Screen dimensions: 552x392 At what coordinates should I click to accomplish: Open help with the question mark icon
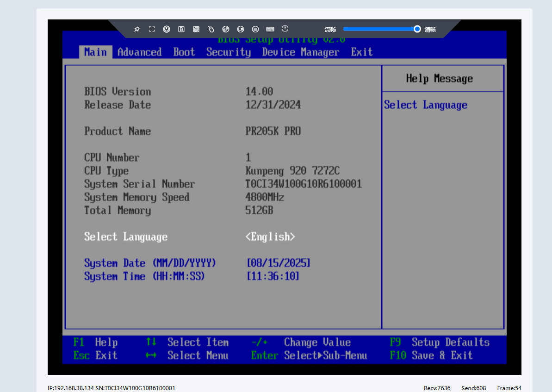pos(285,29)
